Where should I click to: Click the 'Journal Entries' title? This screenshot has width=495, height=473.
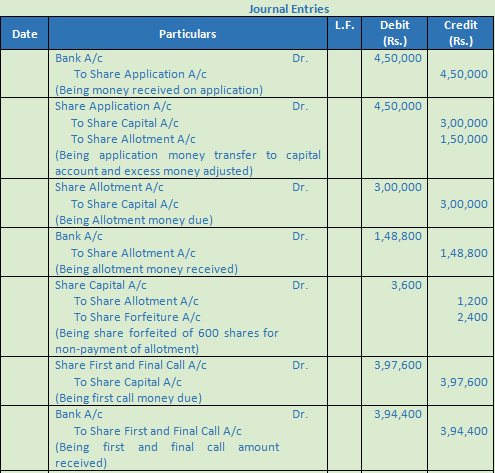[x=289, y=9]
